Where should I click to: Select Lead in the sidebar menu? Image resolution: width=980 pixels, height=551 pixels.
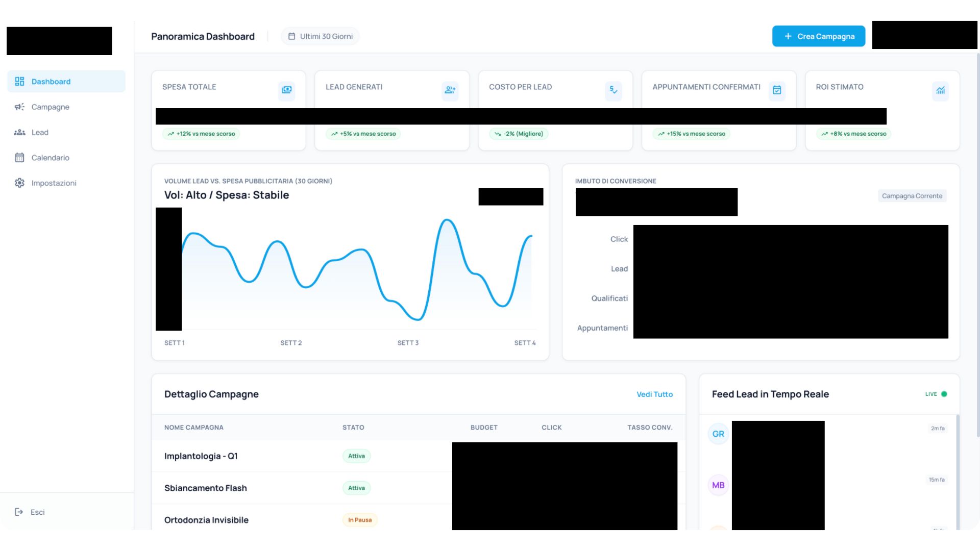[x=40, y=132]
